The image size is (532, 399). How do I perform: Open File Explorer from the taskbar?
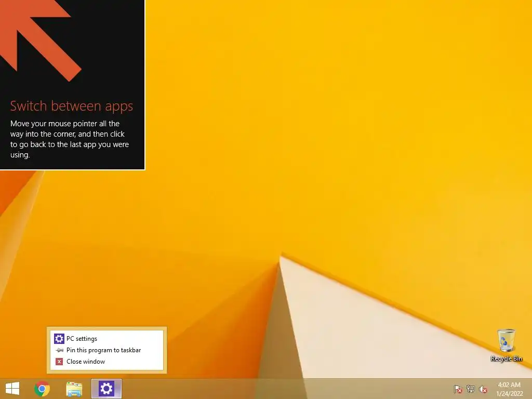pyautogui.click(x=74, y=389)
